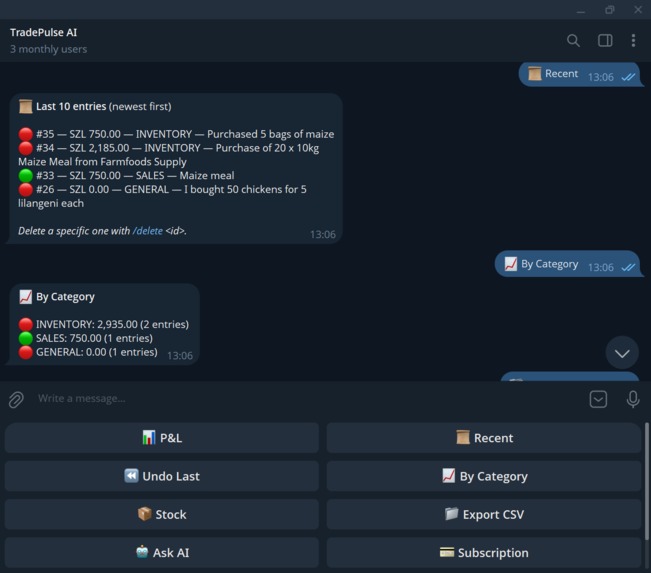651x573 pixels.
Task: Click the Undo Last button
Action: click(162, 476)
